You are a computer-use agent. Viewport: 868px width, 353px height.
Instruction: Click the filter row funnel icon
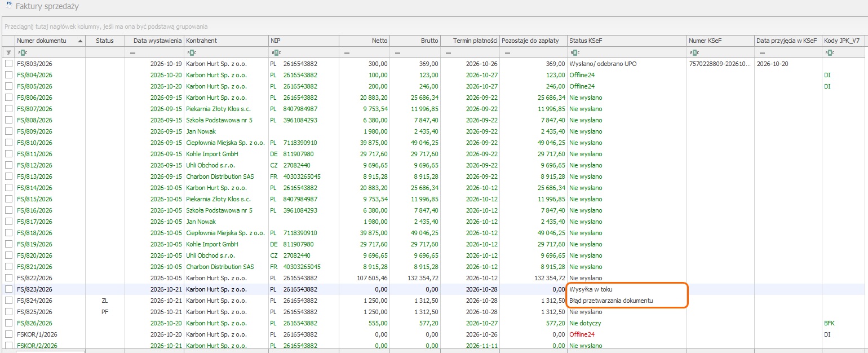click(x=8, y=52)
